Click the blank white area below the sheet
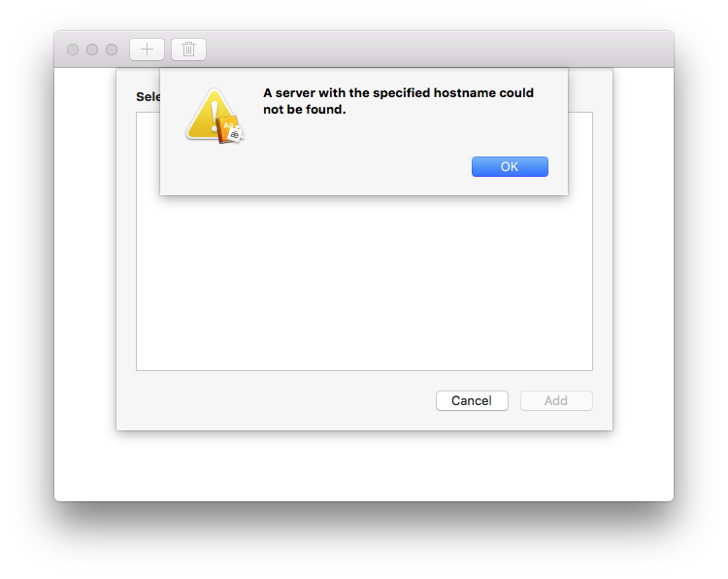728x579 pixels. click(x=364, y=465)
